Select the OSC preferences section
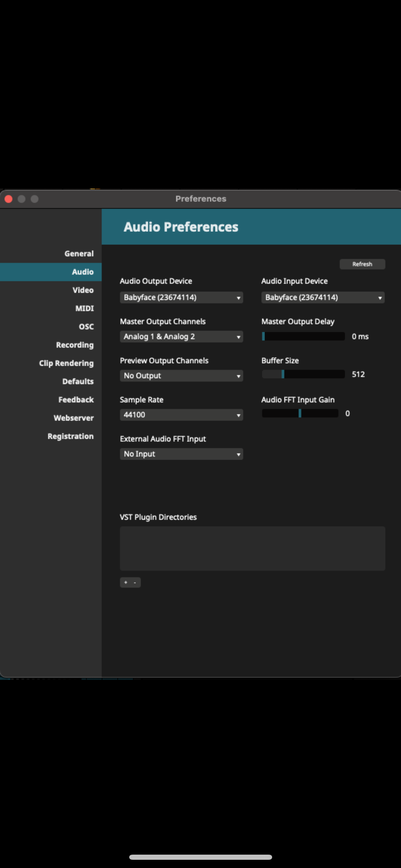This screenshot has width=401, height=868. click(86, 327)
